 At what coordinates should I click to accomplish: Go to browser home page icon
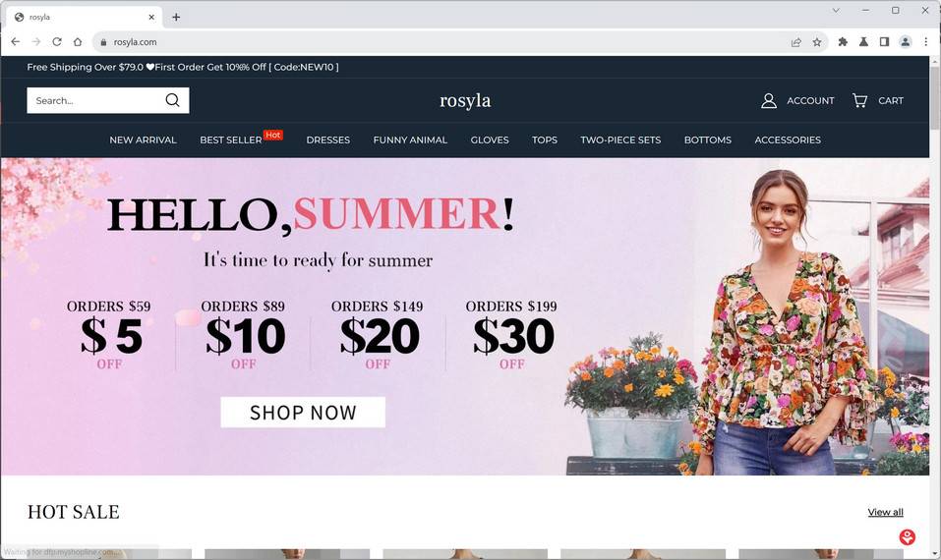(x=78, y=42)
